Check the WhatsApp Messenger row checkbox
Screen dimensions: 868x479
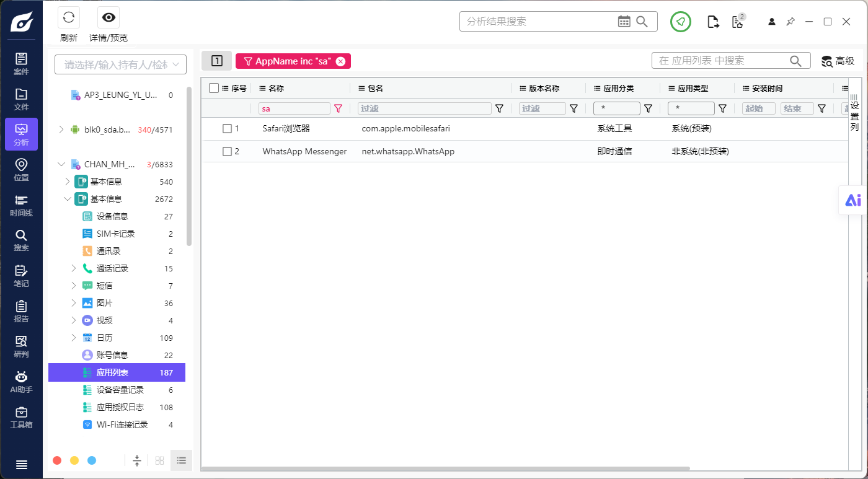point(227,151)
